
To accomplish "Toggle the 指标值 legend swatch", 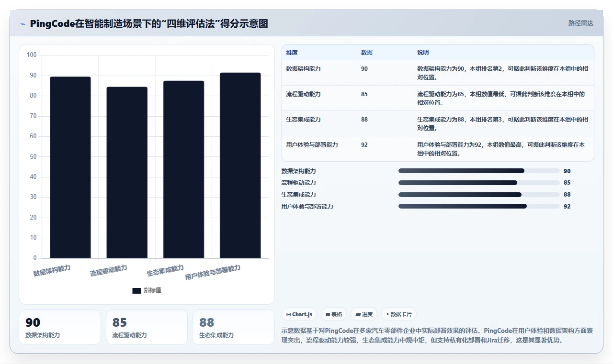I will click(136, 290).
